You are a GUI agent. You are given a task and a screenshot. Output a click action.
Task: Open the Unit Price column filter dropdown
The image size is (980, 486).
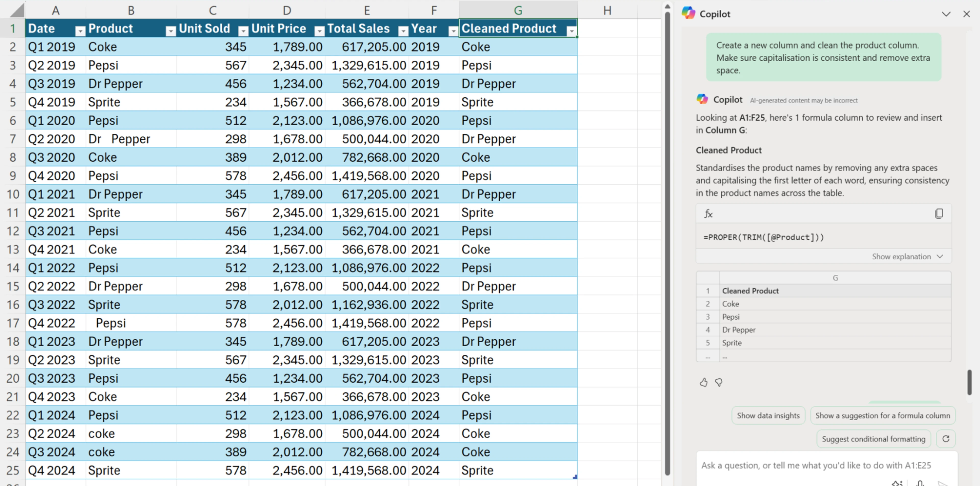pos(320,31)
